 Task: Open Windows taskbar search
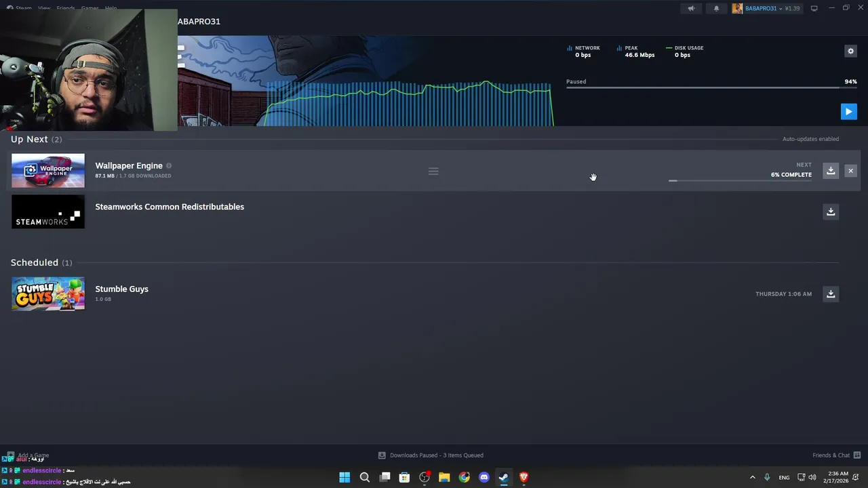[x=365, y=477]
